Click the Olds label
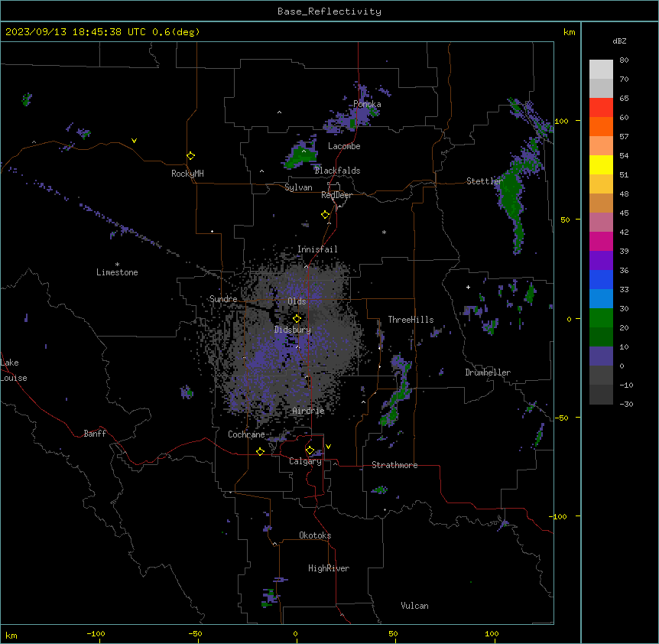Viewport: 659px width, 644px height. (297, 301)
